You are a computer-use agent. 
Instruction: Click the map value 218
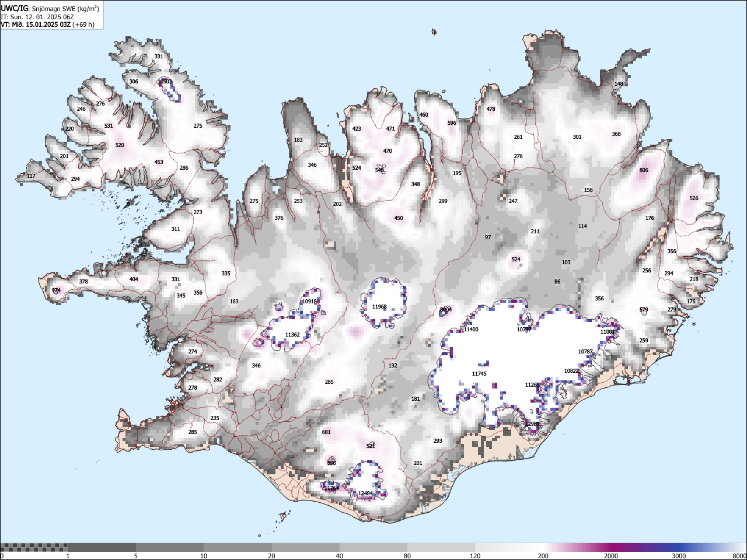[x=694, y=279]
